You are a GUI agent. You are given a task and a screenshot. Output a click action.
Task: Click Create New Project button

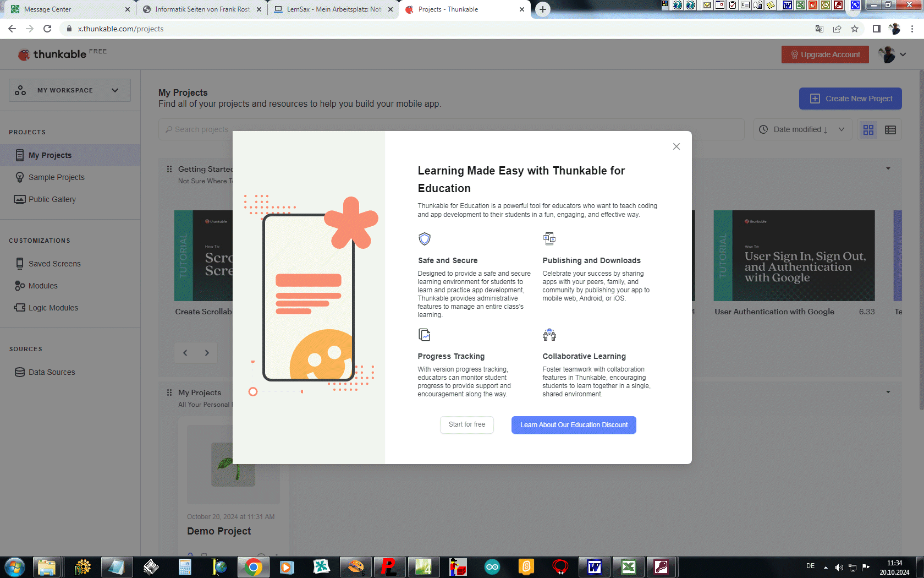tap(850, 99)
